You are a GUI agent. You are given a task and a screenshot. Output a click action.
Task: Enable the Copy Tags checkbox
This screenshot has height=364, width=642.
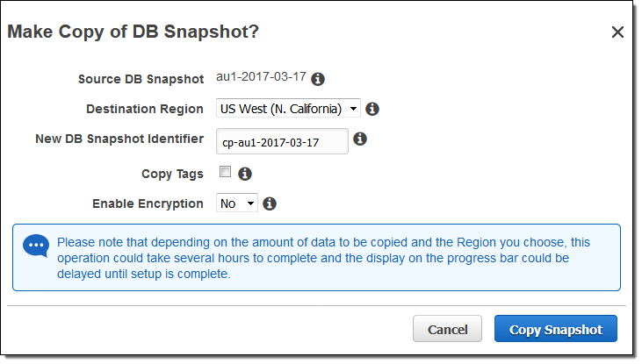coord(225,172)
